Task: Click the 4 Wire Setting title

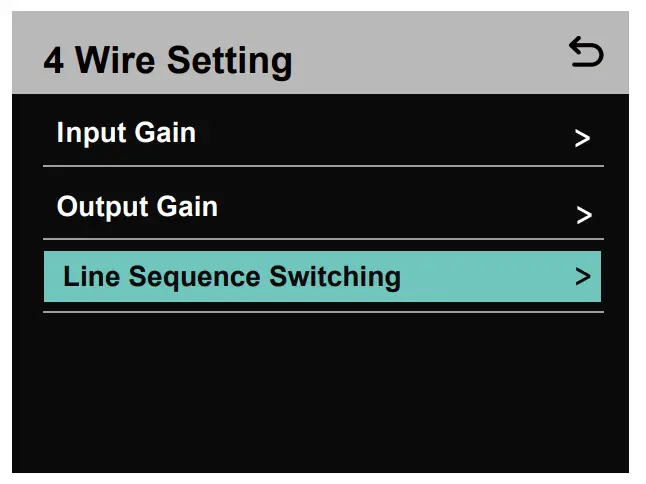Action: coord(168,60)
